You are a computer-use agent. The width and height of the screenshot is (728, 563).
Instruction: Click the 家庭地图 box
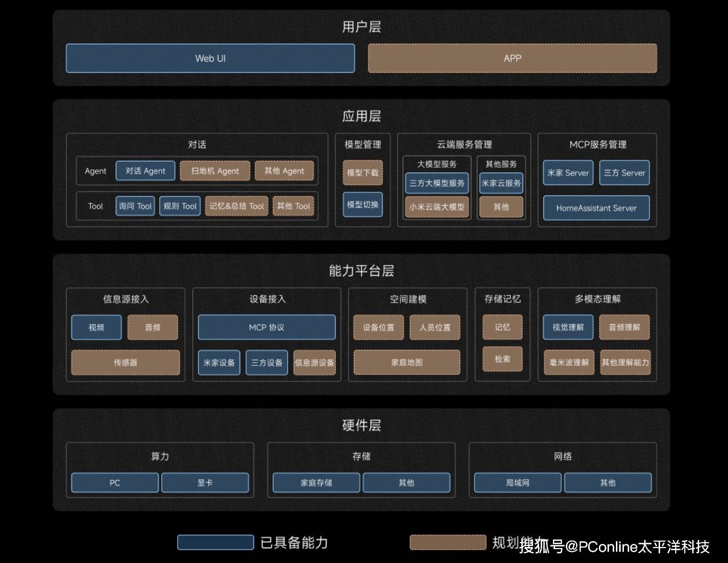pyautogui.click(x=407, y=363)
